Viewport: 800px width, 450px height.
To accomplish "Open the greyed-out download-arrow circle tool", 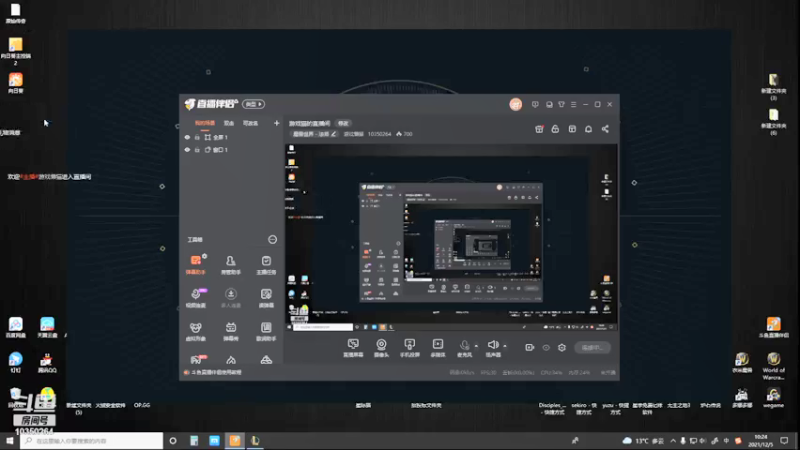I will click(231, 297).
